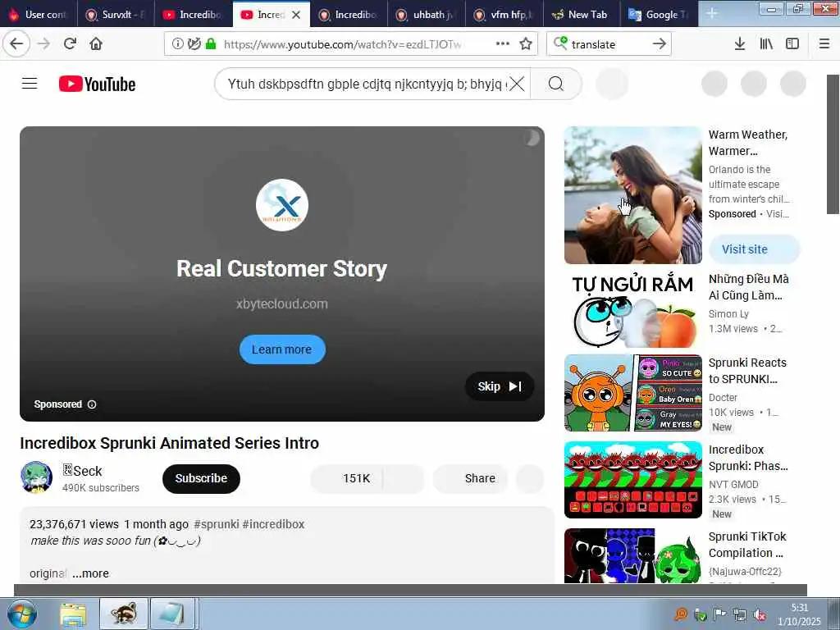Open ad info icon beside Sponsored
Viewport: 840px width, 630px height.
click(92, 404)
